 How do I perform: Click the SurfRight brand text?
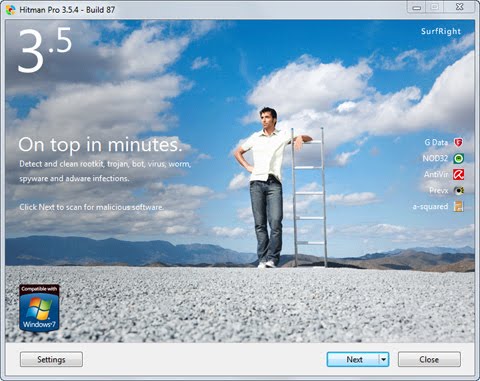441,31
